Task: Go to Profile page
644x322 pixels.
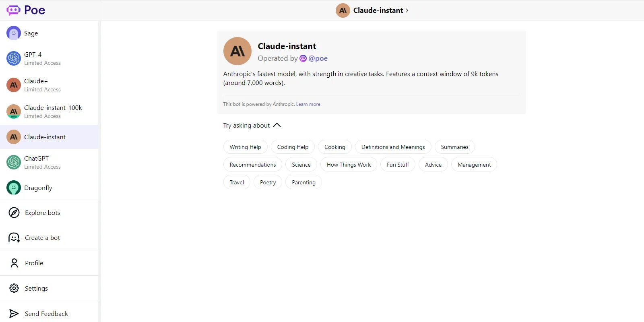Action: pyautogui.click(x=49, y=263)
